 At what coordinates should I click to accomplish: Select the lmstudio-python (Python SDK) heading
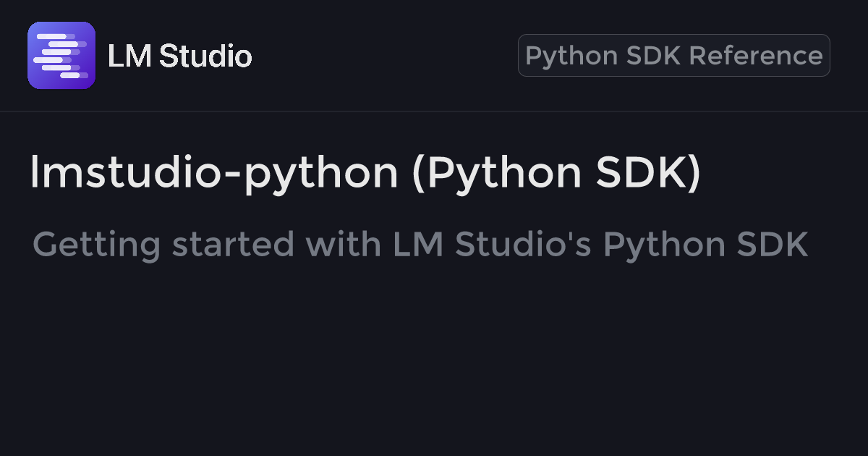pos(365,173)
